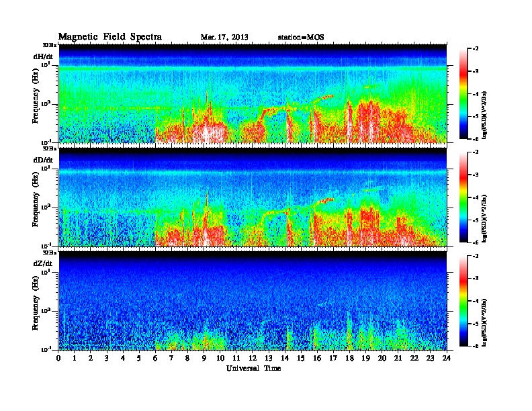Select the "dZ/dt" panel label
532x411 pixels.
click(x=43, y=263)
